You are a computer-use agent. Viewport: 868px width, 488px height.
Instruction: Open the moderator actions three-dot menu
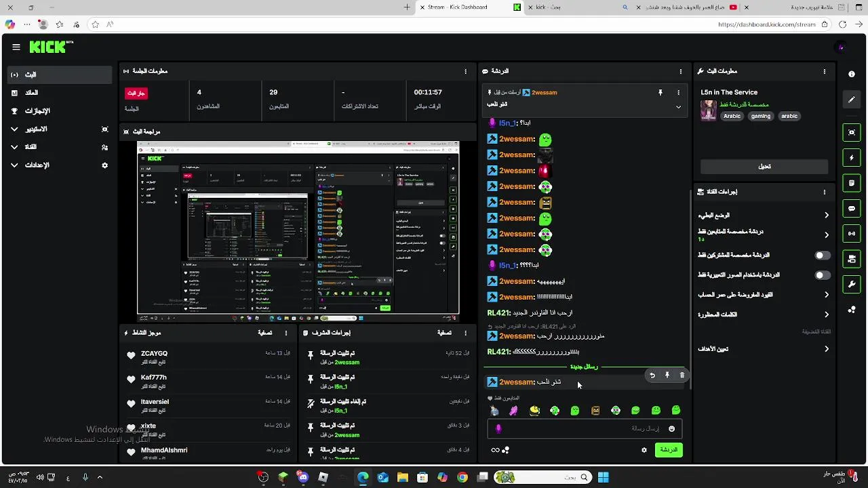(x=465, y=333)
